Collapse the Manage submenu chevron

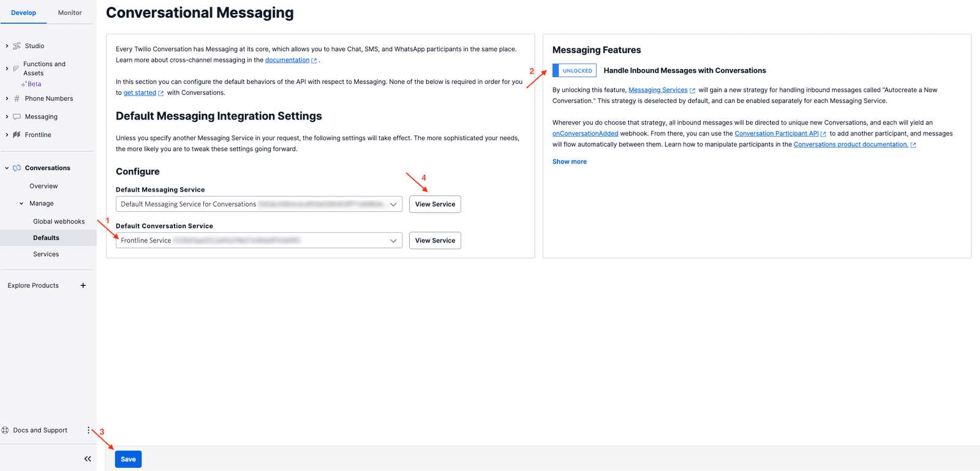21,203
